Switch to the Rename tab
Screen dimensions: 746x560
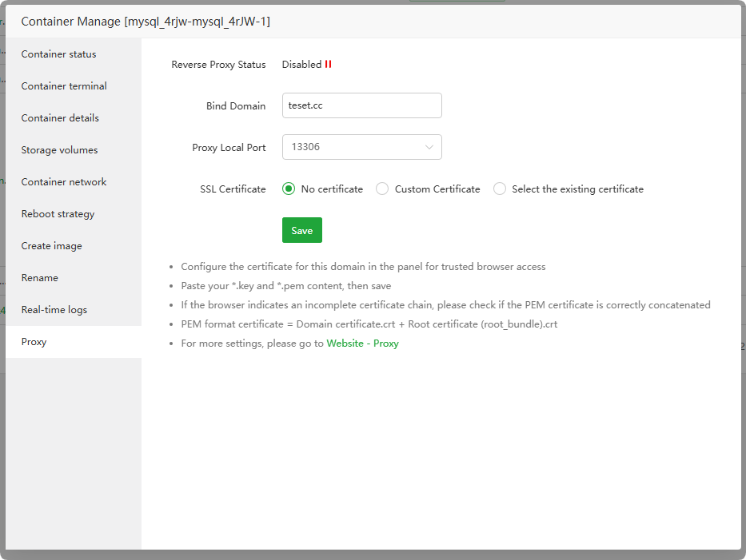click(x=40, y=278)
